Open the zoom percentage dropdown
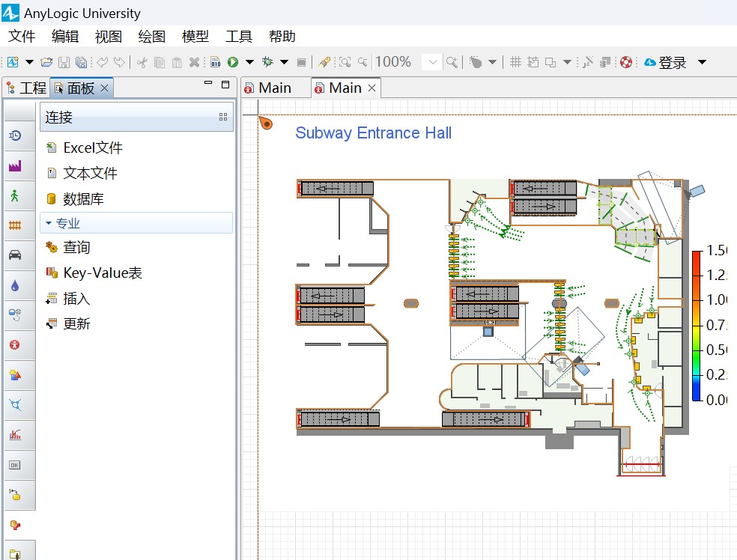 [432, 62]
